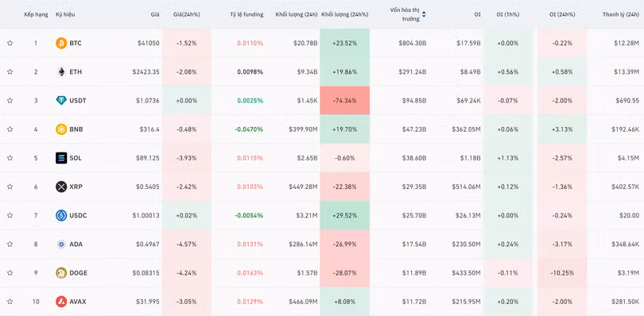Sort by Tỷ lệ funding header
The height and width of the screenshot is (316, 644).
246,14
